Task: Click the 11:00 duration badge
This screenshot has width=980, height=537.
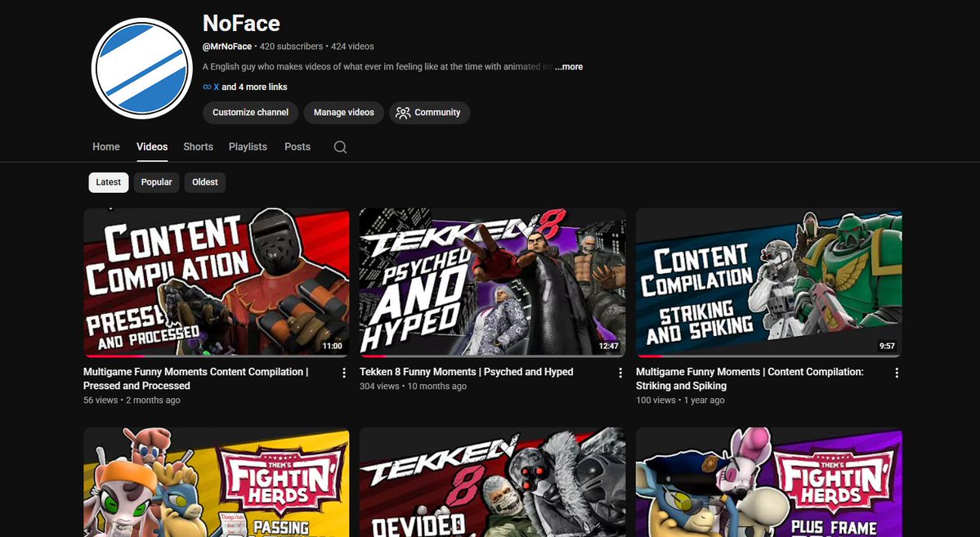Action: (x=332, y=346)
